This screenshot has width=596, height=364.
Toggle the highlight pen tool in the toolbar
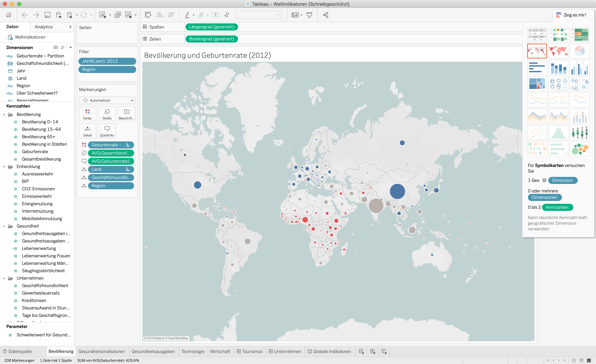point(187,15)
